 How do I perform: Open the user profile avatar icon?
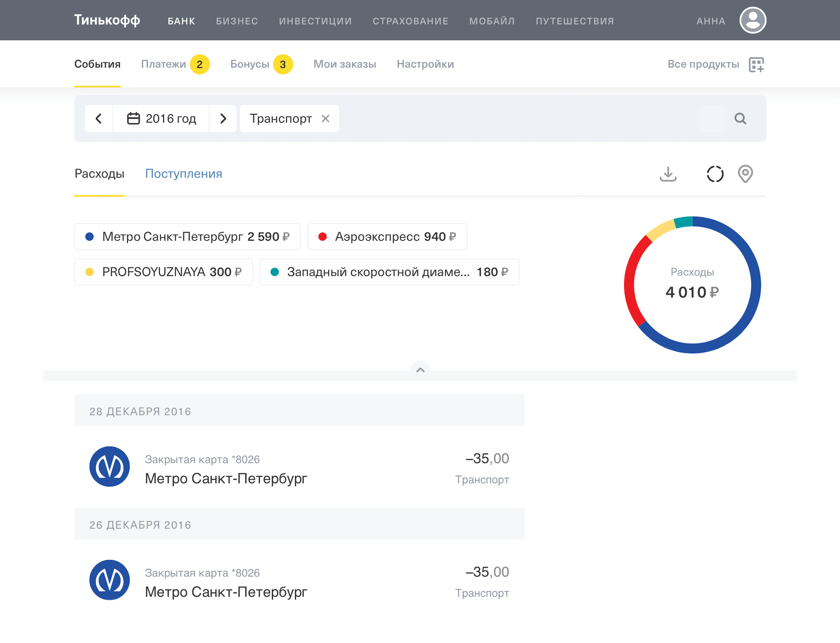(753, 20)
